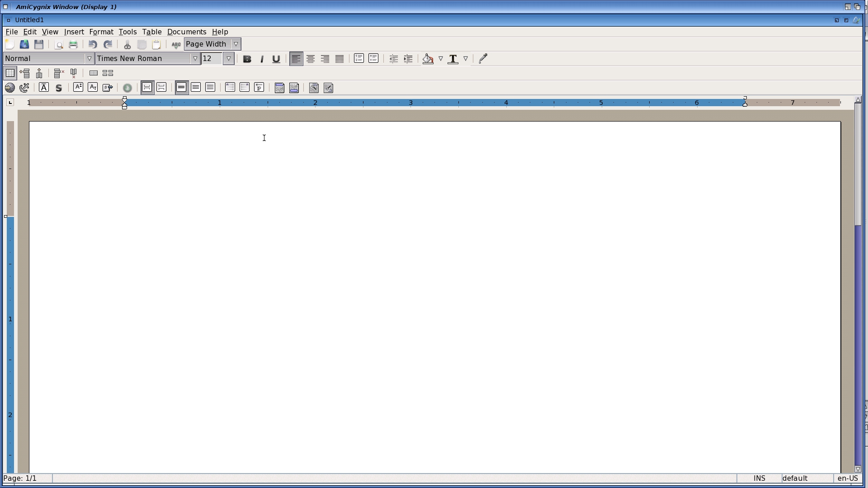The width and height of the screenshot is (868, 488).
Task: Redo the last undone action
Action: [108, 44]
